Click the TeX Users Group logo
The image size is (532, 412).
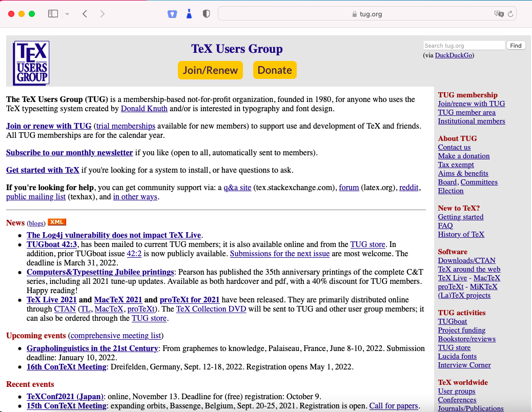[31, 63]
